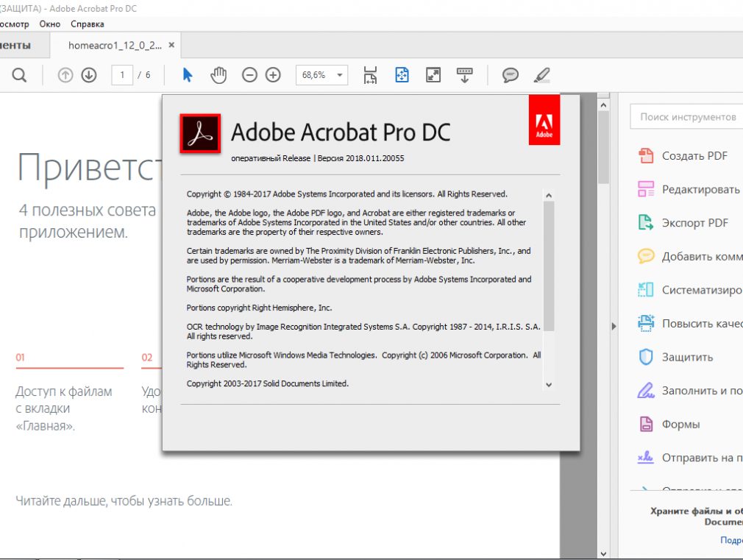Zoom out using the minus icon
743x560 pixels.
[250, 75]
